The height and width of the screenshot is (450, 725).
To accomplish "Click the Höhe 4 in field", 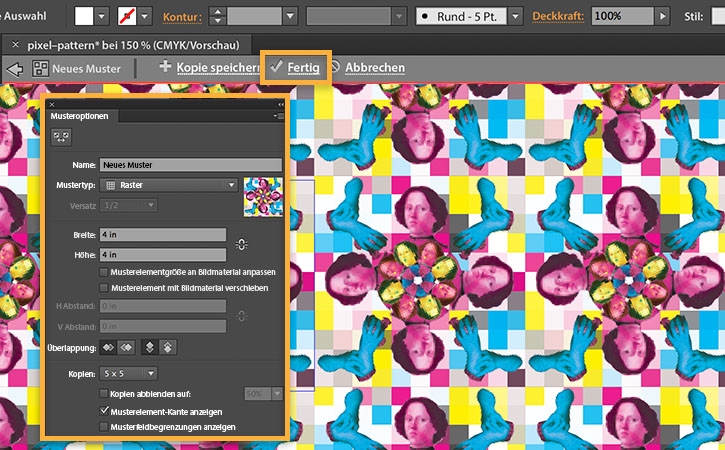I will (x=163, y=254).
